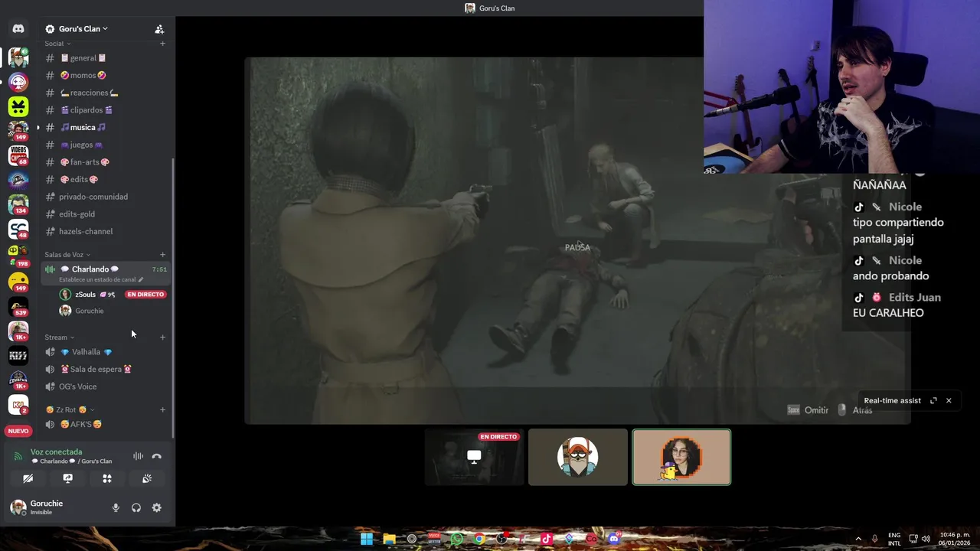
Task: Click the Windows Start button
Action: [367, 539]
